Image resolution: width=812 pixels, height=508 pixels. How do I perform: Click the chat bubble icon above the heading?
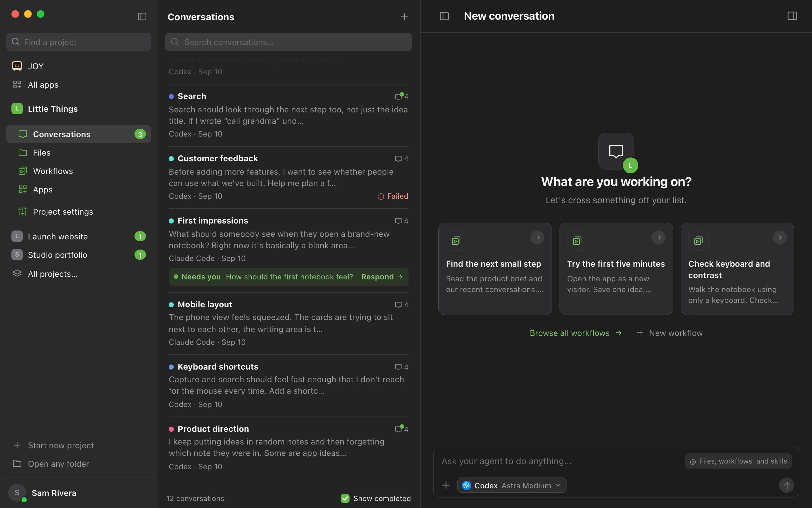click(x=616, y=151)
